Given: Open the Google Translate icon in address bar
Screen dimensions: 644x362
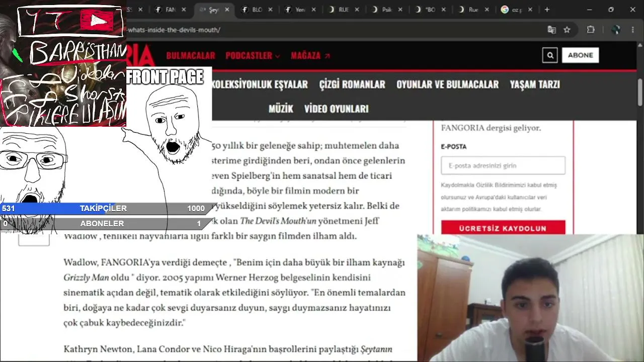Looking at the screenshot, I should pyautogui.click(x=552, y=30).
